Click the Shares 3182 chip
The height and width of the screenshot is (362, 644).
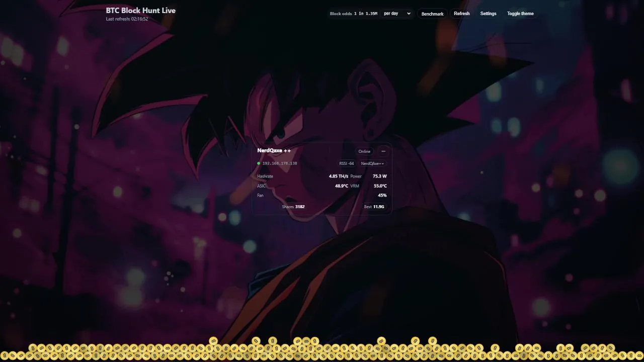(293, 207)
